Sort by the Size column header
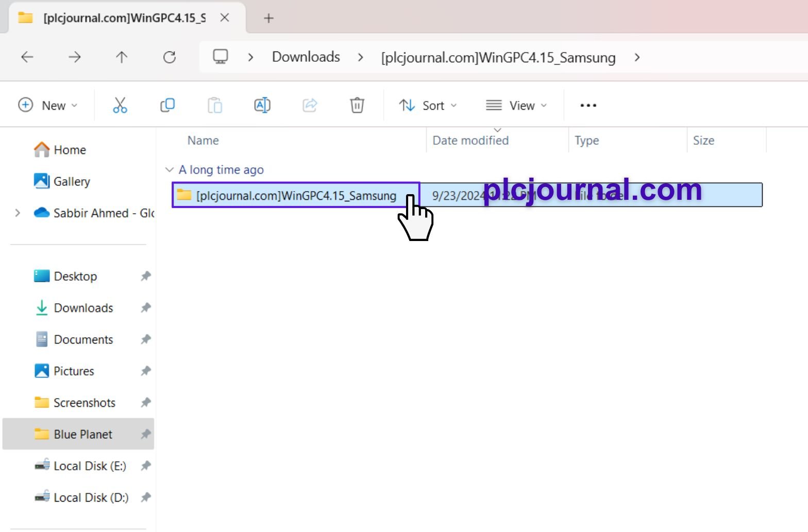The width and height of the screenshot is (808, 532). tap(703, 140)
